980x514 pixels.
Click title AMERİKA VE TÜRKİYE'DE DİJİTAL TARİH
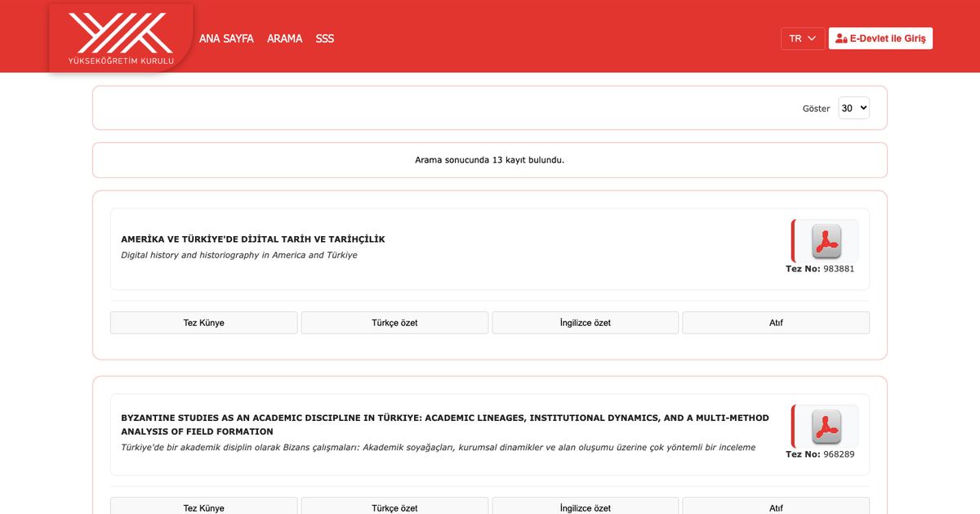(253, 239)
